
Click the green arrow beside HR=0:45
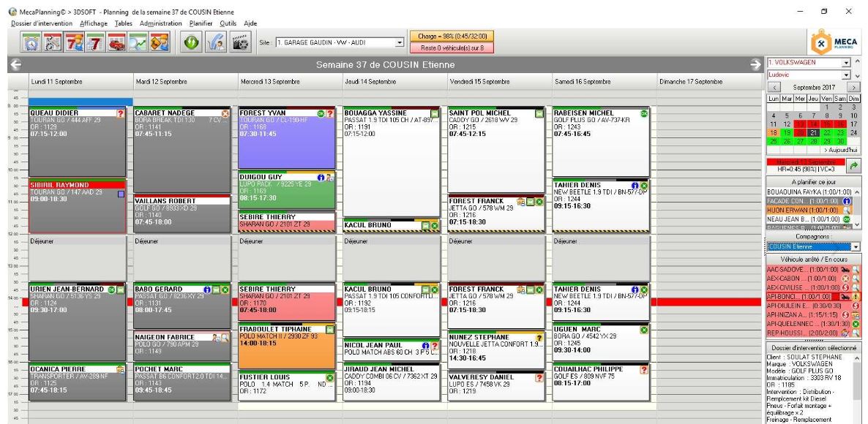855,168
